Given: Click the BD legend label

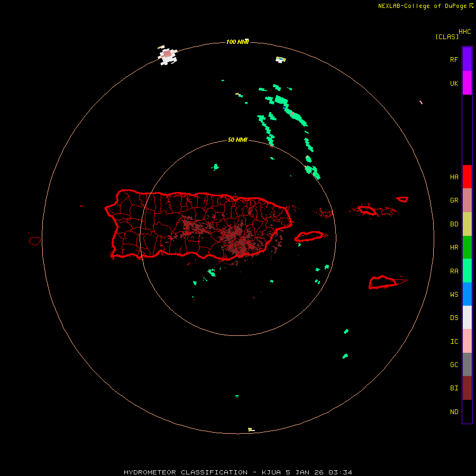Looking at the screenshot, I should [454, 224].
